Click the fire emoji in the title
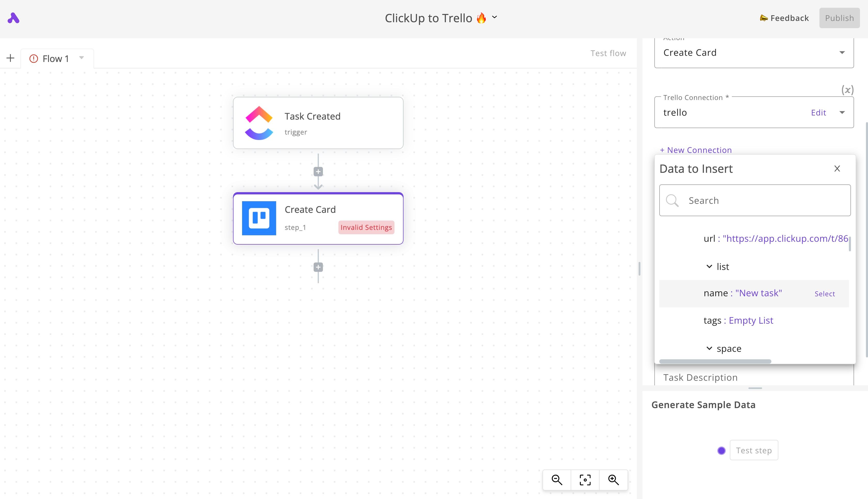 point(482,18)
